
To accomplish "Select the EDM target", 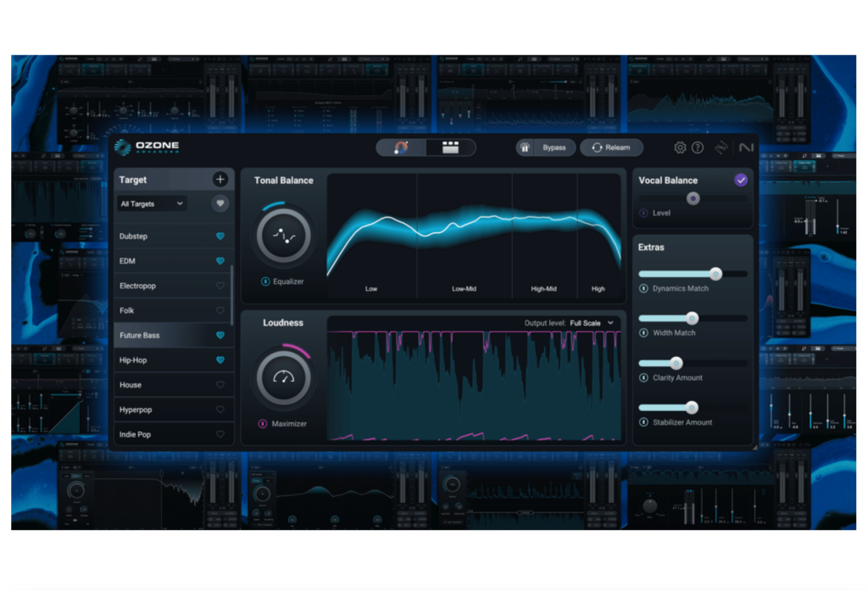I will (173, 261).
